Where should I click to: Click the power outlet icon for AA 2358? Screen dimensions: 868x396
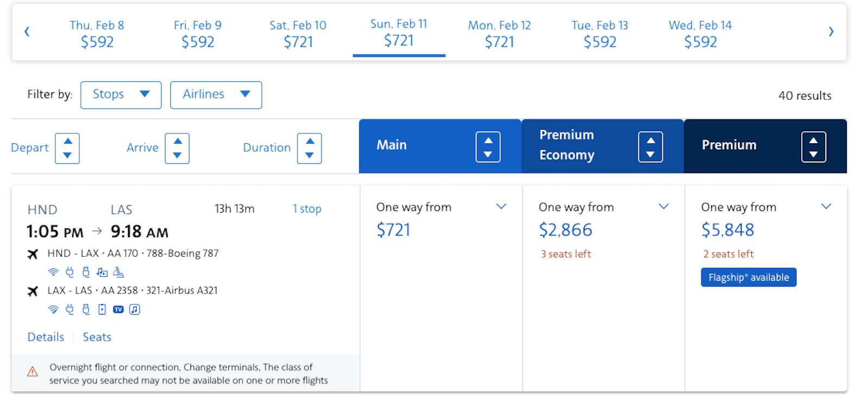point(69,309)
